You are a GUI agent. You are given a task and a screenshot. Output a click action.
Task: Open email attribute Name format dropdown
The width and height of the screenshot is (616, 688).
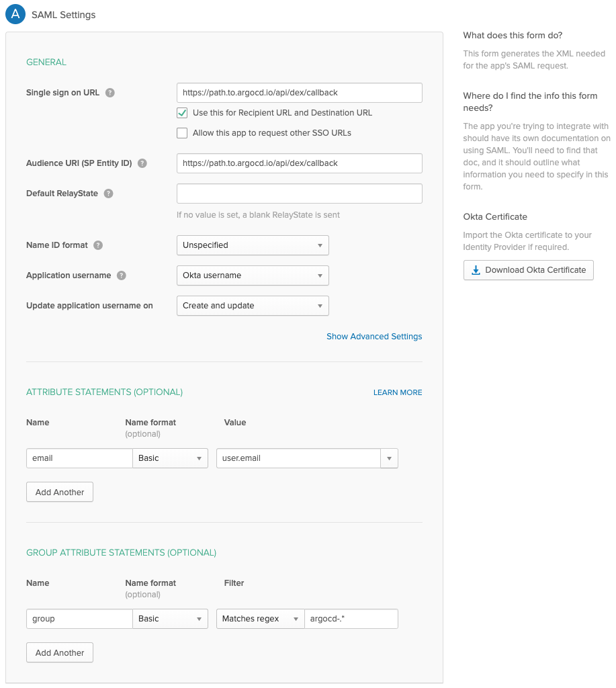click(x=170, y=458)
